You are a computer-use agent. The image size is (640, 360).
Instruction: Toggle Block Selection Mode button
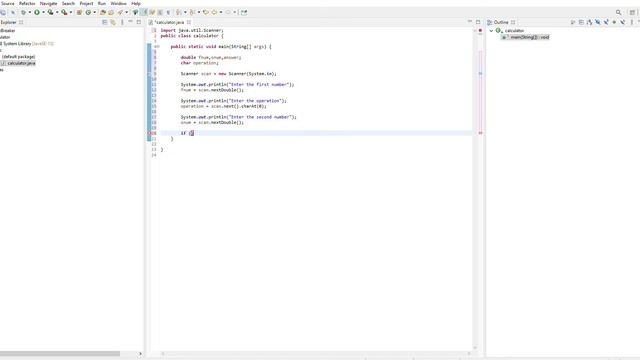160,12
